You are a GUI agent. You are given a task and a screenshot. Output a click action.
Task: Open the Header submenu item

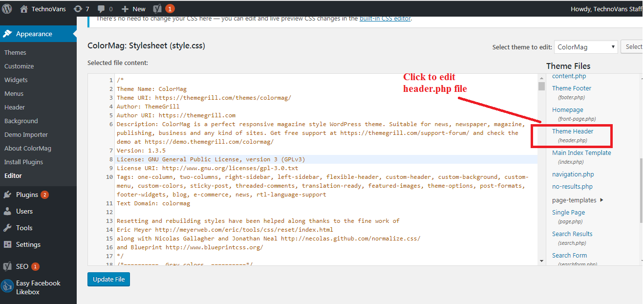pyautogui.click(x=15, y=107)
